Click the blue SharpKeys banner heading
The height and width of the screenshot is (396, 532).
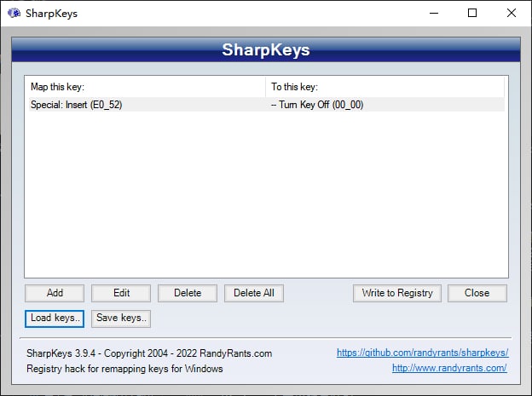[265, 49]
